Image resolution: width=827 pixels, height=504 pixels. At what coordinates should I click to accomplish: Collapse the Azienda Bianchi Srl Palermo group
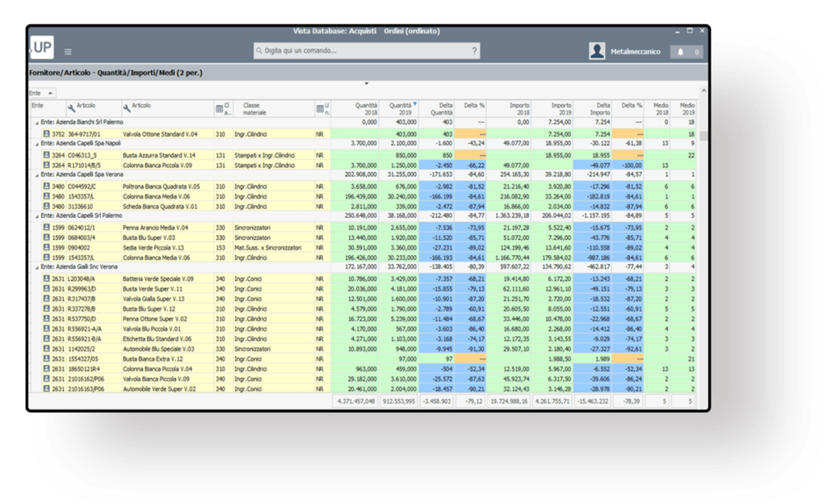35,123
